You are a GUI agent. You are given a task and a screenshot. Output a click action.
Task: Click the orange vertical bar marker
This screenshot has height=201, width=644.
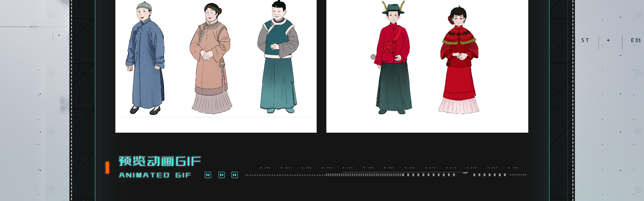click(107, 167)
